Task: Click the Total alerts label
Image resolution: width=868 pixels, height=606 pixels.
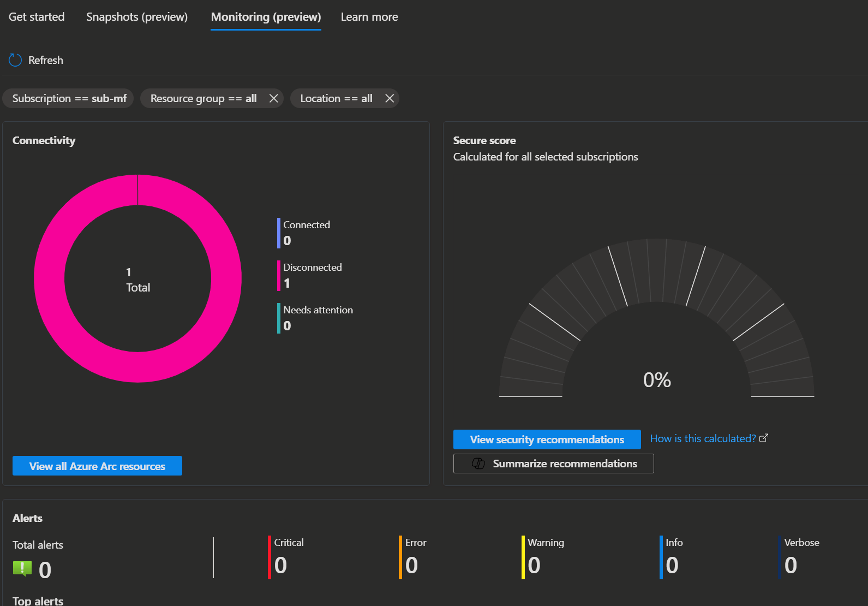Action: click(38, 545)
